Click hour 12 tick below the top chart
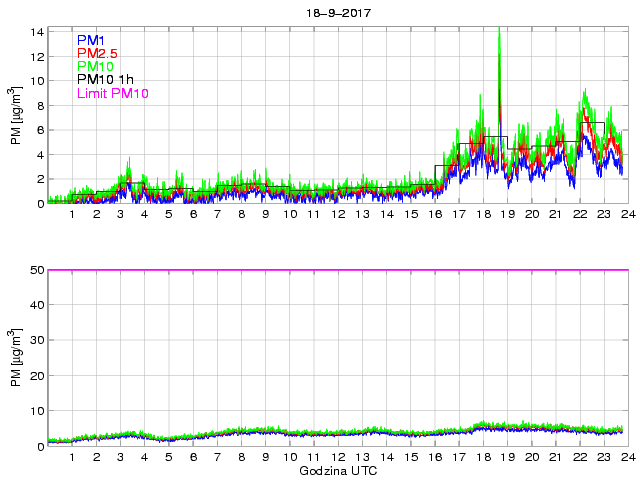This screenshot has width=640, height=480. (x=337, y=214)
